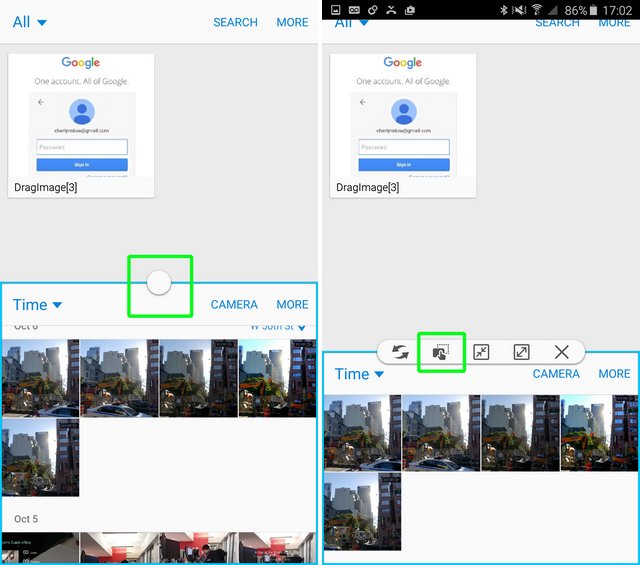This screenshot has width=640, height=565.
Task: Open first street photo in right gallery
Action: click(x=362, y=432)
